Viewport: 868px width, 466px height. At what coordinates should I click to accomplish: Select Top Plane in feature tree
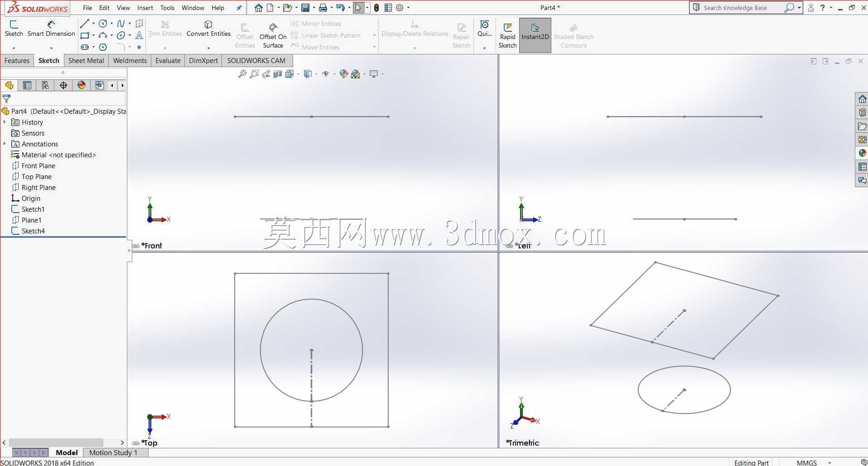37,177
